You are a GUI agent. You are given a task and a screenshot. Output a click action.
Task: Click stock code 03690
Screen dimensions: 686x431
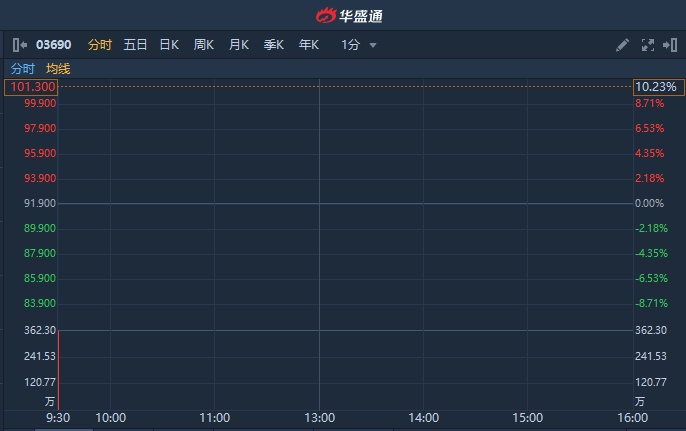52,45
